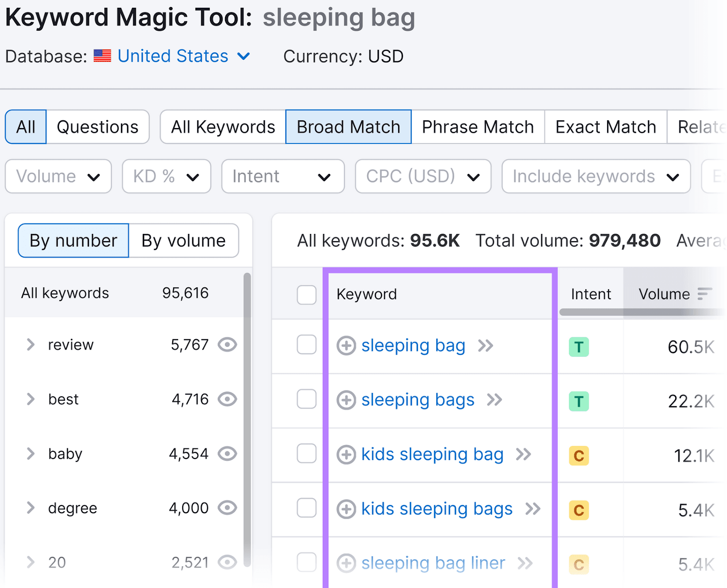Click the Volume sort icon in the table header
This screenshot has width=727, height=588.
(704, 294)
